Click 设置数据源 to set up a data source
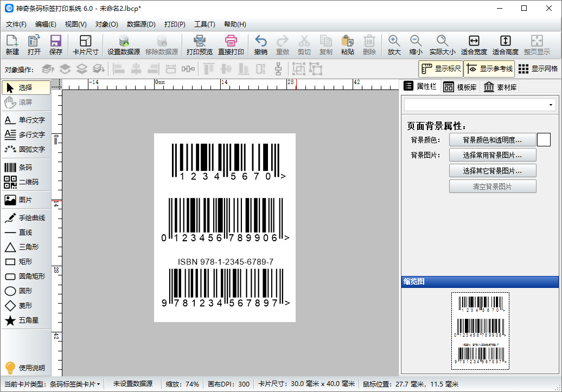The image size is (562, 392). click(x=124, y=45)
